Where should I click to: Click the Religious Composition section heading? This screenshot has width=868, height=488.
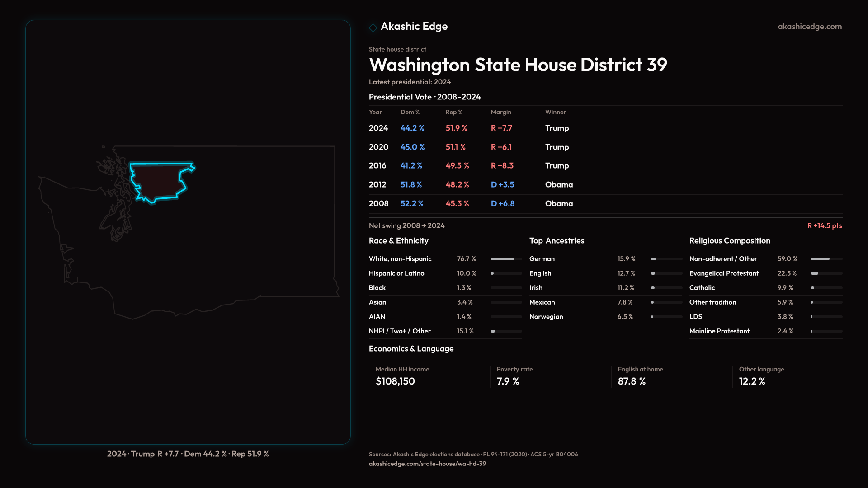click(729, 241)
